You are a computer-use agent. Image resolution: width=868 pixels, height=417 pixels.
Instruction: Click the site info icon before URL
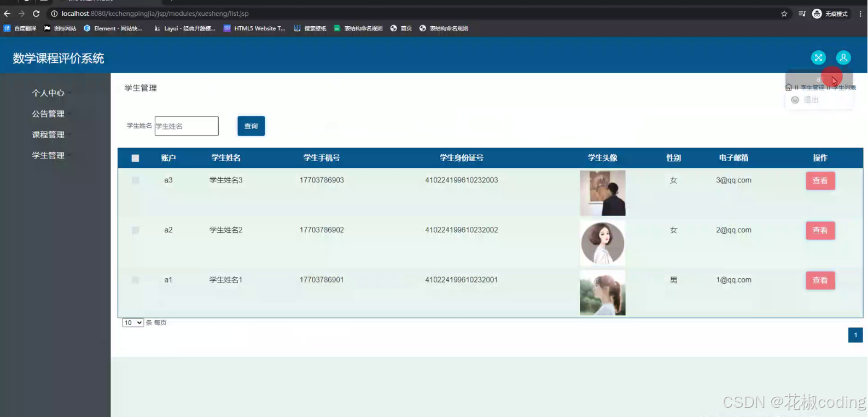pyautogui.click(x=54, y=14)
